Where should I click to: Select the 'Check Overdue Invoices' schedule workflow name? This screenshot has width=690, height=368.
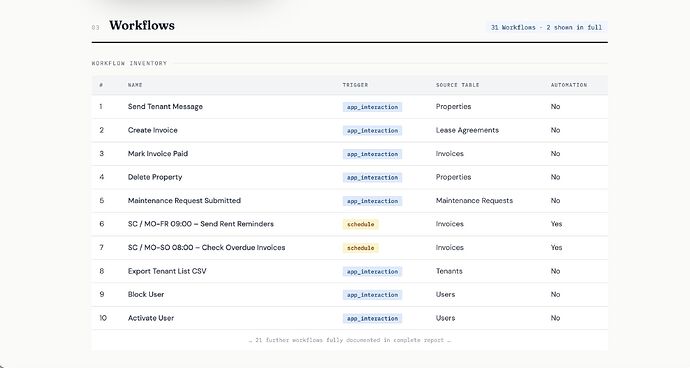[206, 248]
